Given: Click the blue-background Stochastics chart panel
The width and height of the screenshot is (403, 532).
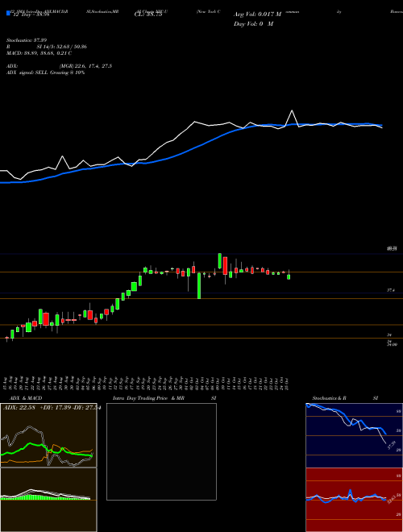Looking at the screenshot, I should click(x=354, y=435).
